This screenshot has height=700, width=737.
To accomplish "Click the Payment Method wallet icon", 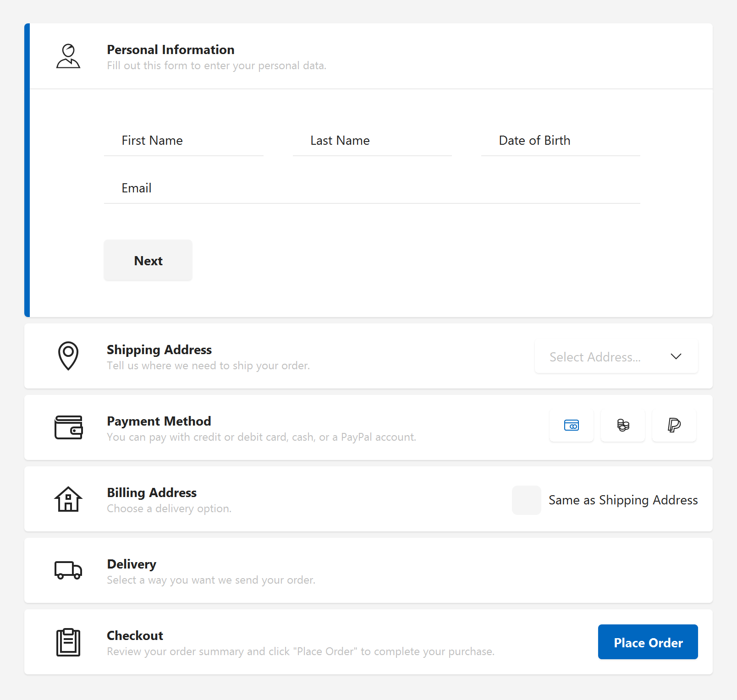I will 68,427.
